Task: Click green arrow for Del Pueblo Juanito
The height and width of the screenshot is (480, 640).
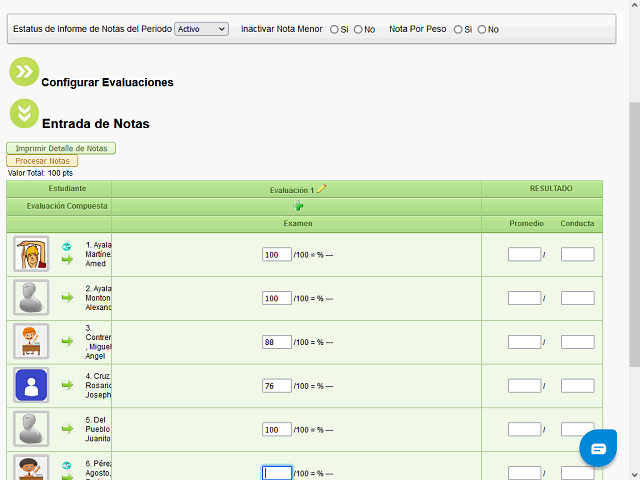Action: pos(67,429)
